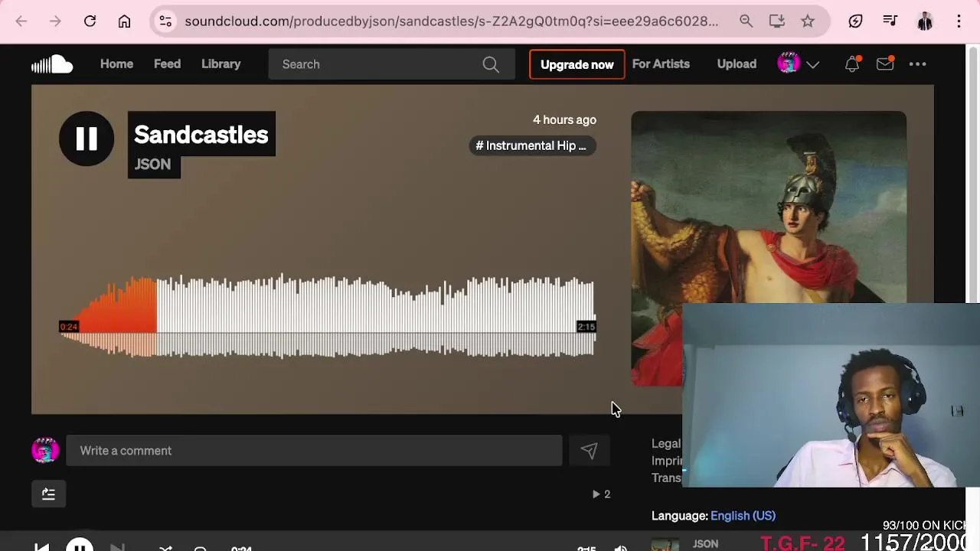Image resolution: width=980 pixels, height=551 pixels.
Task: Click the SoundCloud cloud logo
Action: point(52,64)
